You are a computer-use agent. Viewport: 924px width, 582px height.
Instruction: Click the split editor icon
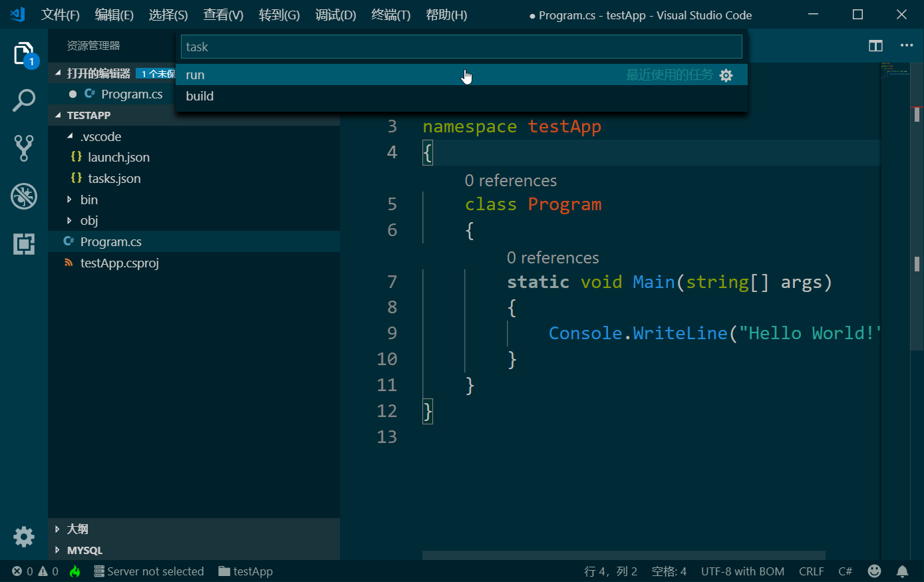point(875,46)
